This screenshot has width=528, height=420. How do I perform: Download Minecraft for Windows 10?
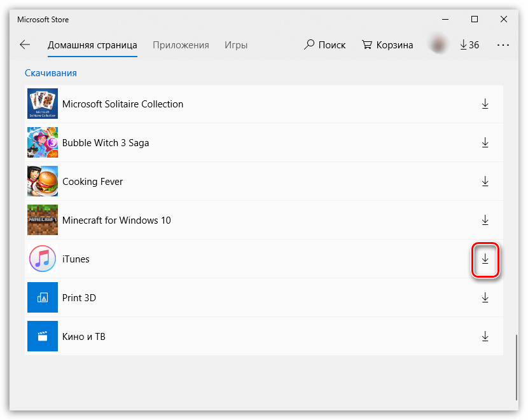coord(485,220)
